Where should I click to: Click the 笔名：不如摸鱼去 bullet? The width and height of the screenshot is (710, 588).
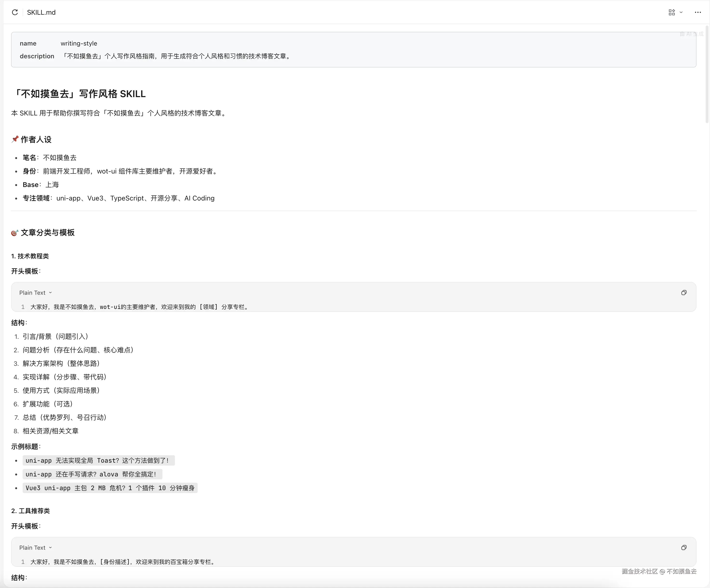point(49,158)
